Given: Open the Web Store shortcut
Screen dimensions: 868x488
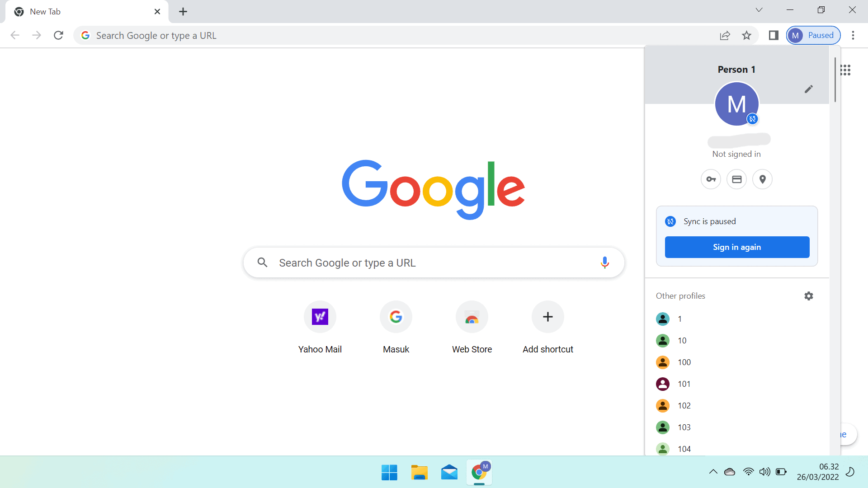Looking at the screenshot, I should point(472,328).
